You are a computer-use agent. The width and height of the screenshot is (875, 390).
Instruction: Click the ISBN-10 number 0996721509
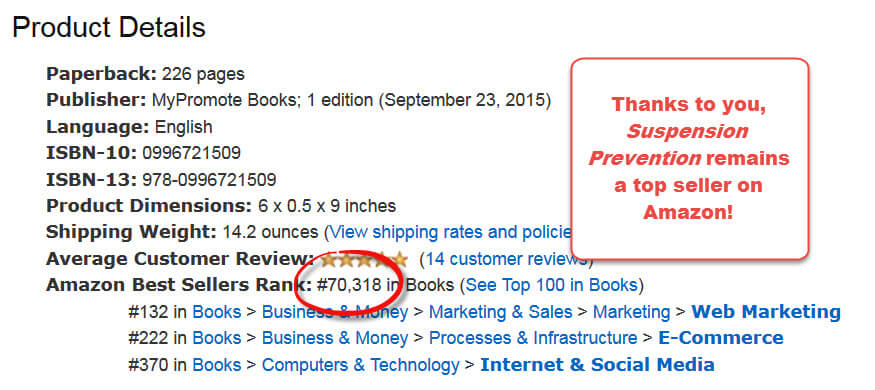[x=191, y=153]
